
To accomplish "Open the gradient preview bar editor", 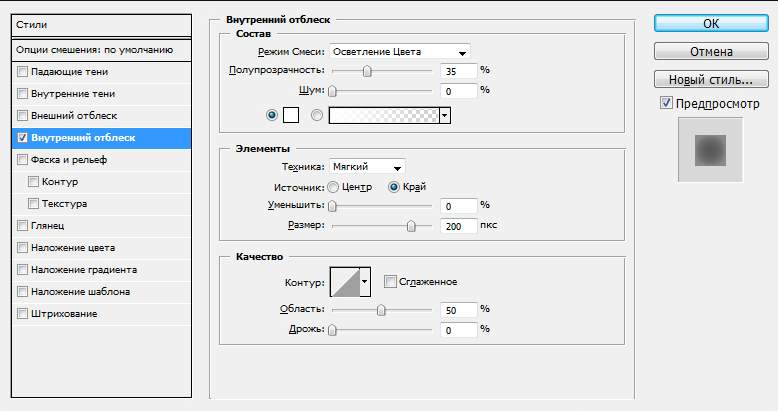I will click(x=384, y=116).
